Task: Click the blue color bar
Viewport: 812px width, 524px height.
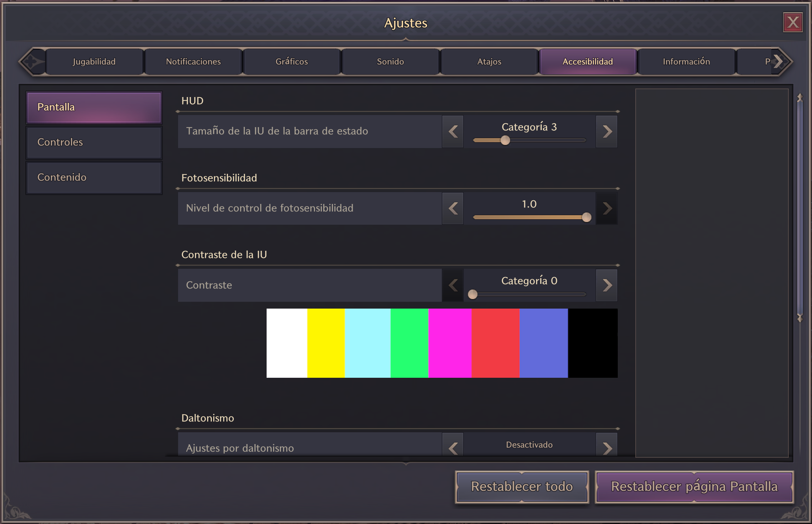Action: 544,343
